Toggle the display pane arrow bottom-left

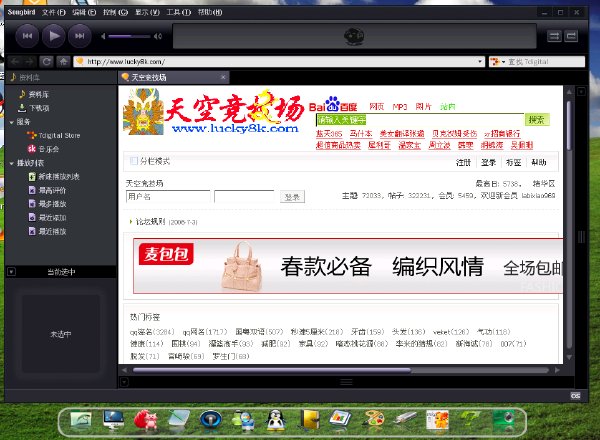tap(125, 382)
